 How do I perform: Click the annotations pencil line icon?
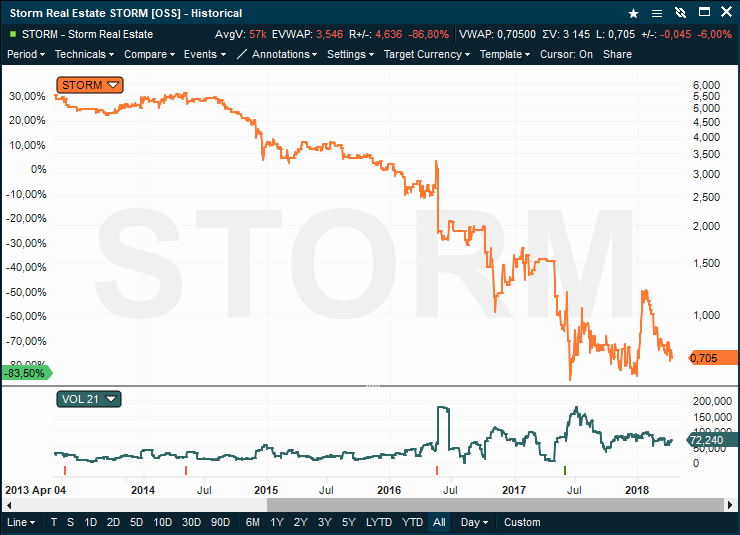pyautogui.click(x=241, y=54)
